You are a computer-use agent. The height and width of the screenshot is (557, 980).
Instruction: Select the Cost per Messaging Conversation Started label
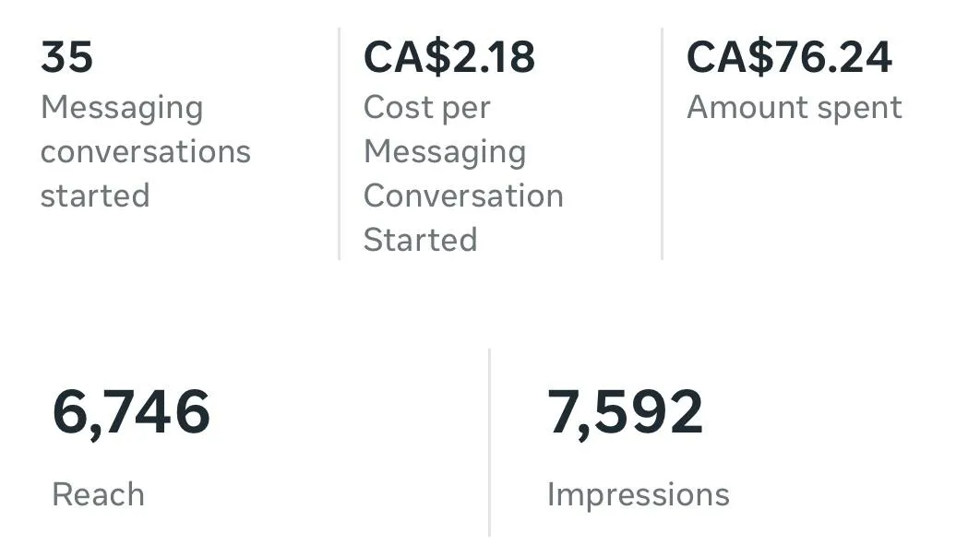[463, 173]
